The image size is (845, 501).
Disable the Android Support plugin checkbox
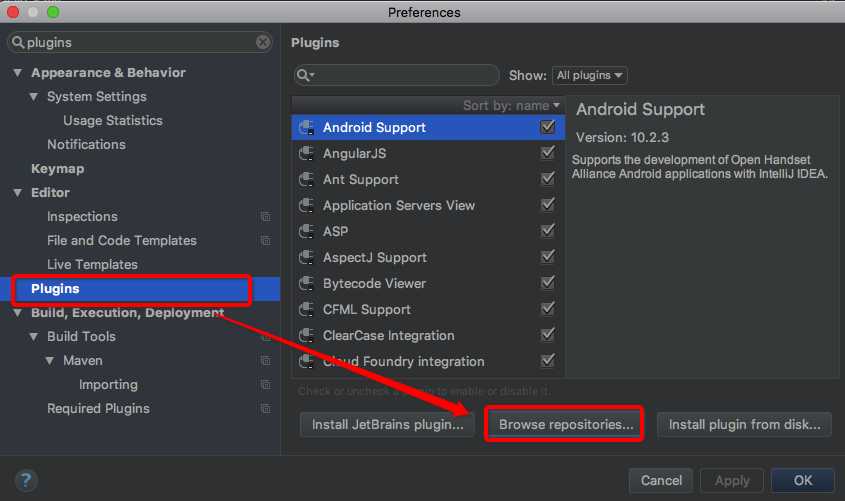click(548, 127)
